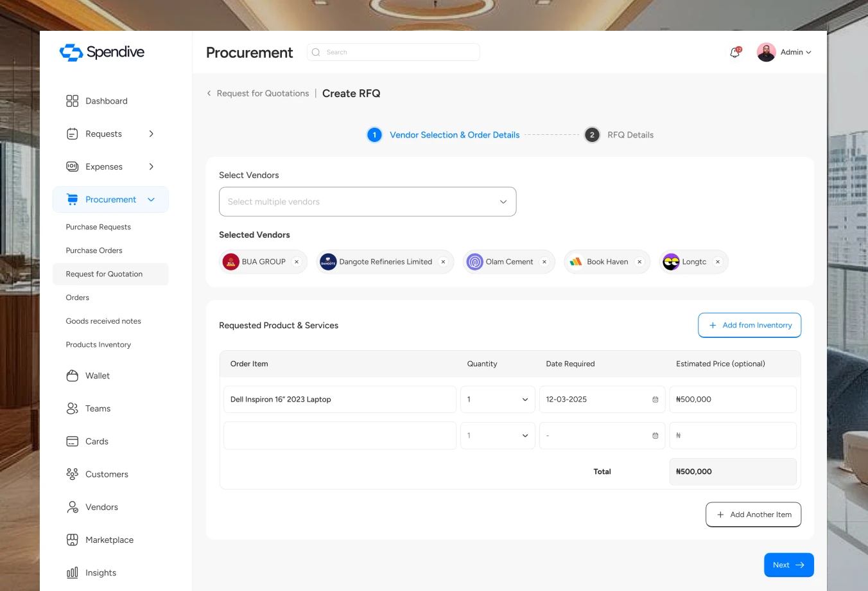Select Request for Quotation menu item
This screenshot has height=591, width=868.
110,274
